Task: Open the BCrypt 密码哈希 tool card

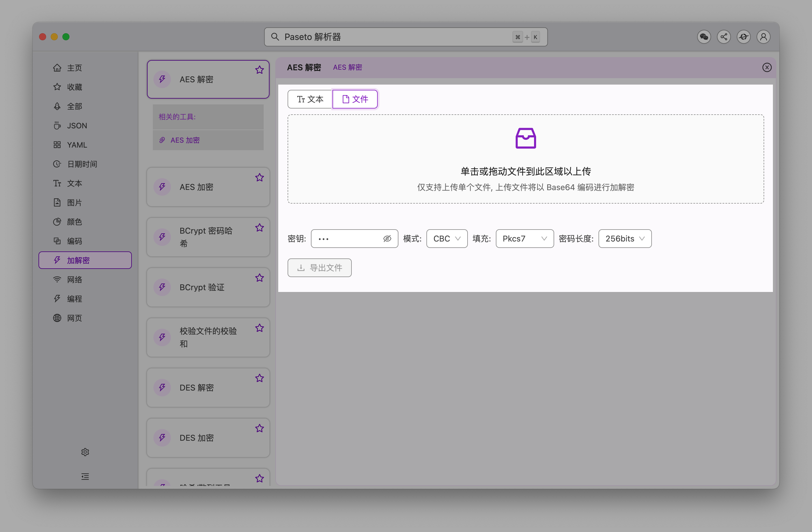Action: coord(208,237)
